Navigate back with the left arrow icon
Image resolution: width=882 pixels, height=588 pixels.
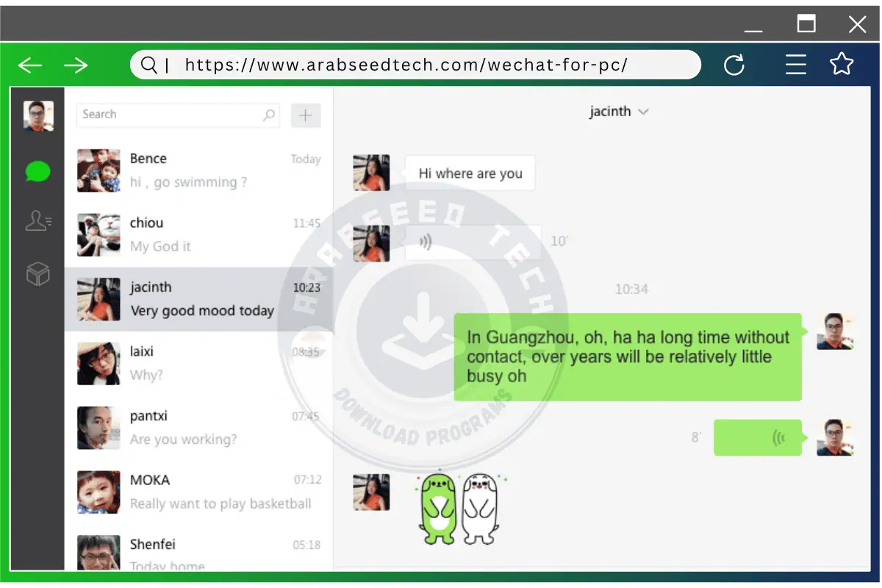coord(30,65)
